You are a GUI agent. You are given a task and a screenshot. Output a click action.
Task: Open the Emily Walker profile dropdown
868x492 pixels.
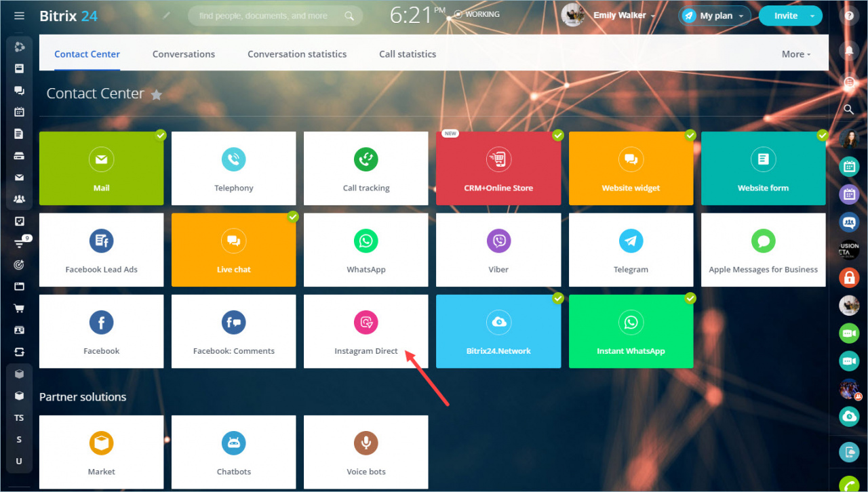624,16
